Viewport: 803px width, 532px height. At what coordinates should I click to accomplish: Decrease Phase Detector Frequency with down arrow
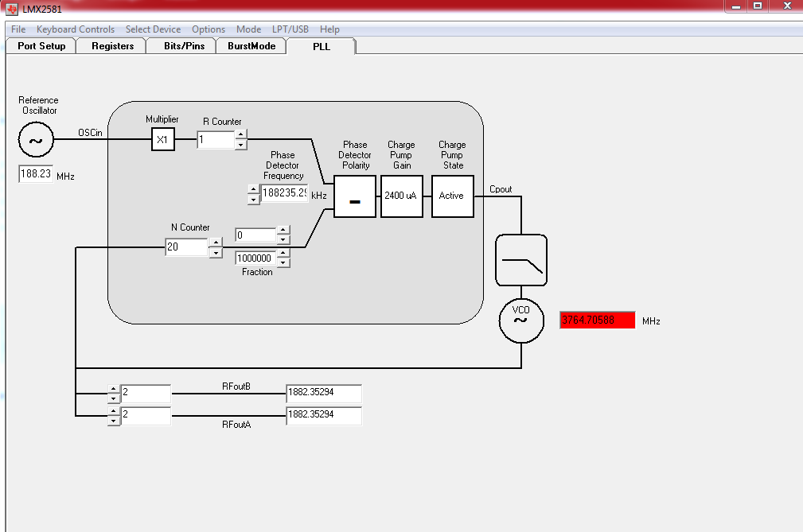254,200
